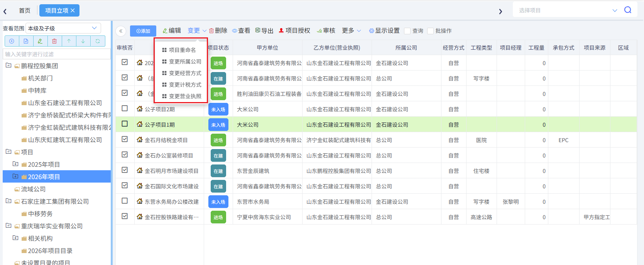This screenshot has width=644, height=265.
Task: Click the tree refresh icon
Action: [x=98, y=41]
